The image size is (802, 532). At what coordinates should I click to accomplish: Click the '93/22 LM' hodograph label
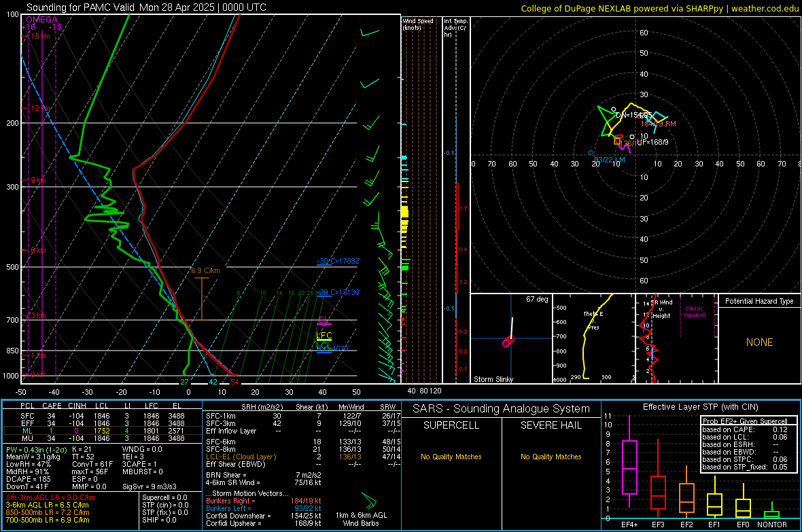click(x=609, y=160)
